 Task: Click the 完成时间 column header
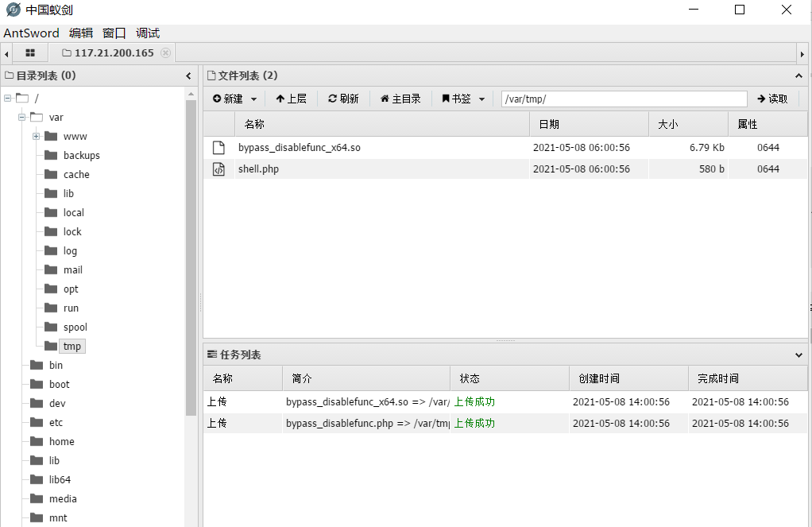coord(748,379)
